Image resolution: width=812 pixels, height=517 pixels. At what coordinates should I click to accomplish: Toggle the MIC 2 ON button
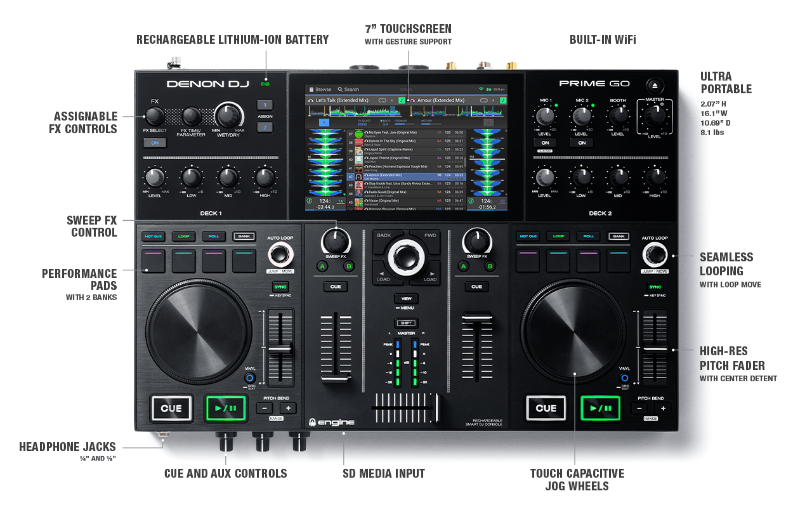pos(581,143)
